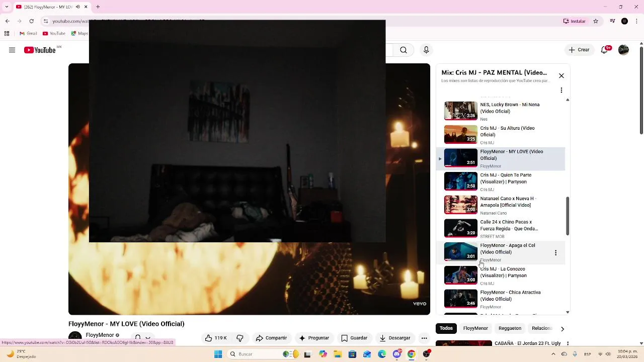Open the Apps grid in bookmarks bar

coord(7,34)
